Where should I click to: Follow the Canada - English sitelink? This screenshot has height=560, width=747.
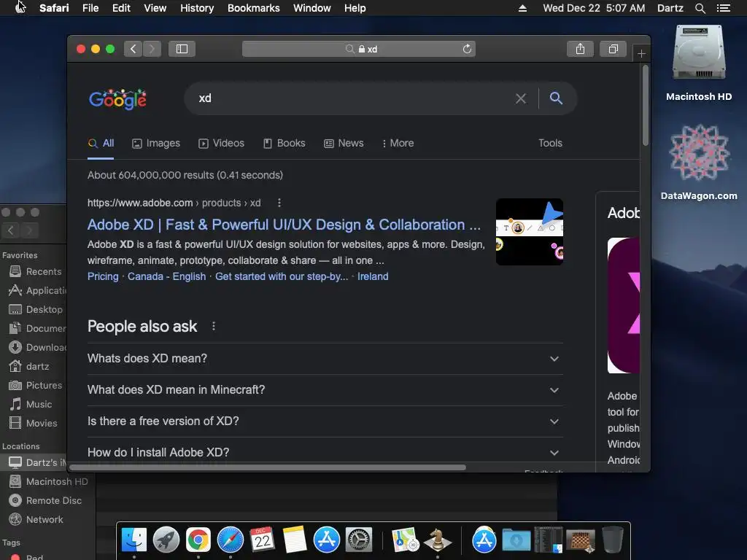[x=167, y=276]
